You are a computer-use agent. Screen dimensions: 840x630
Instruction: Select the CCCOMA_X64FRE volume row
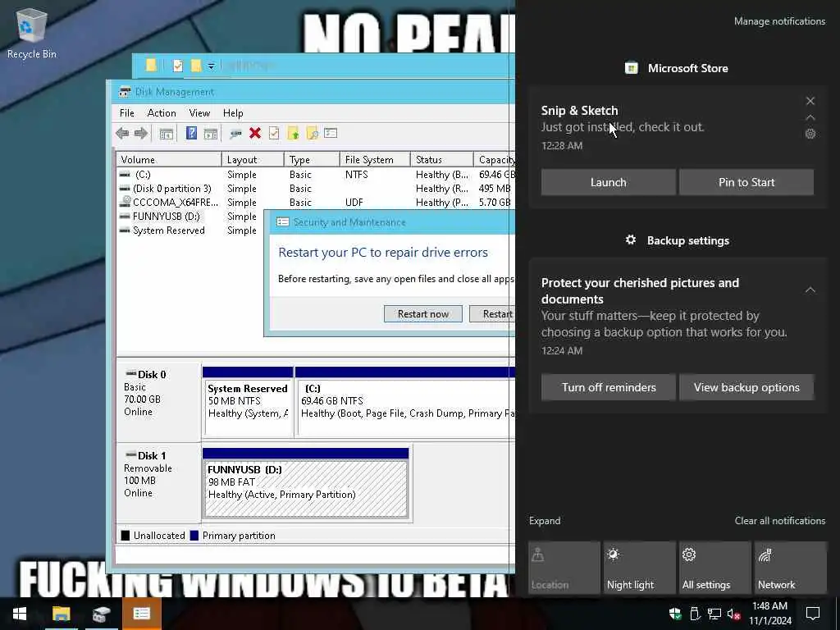(x=316, y=203)
